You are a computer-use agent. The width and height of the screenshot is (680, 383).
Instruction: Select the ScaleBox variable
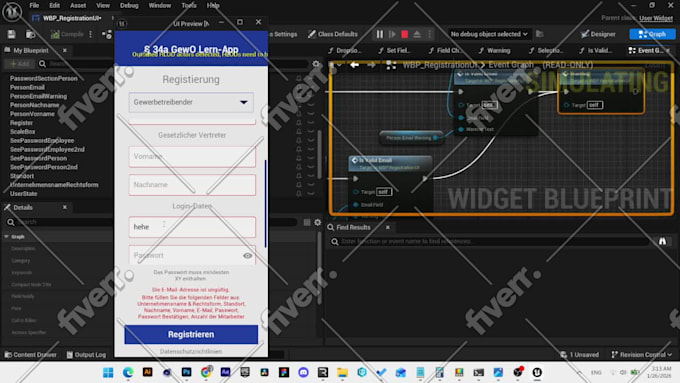point(23,132)
